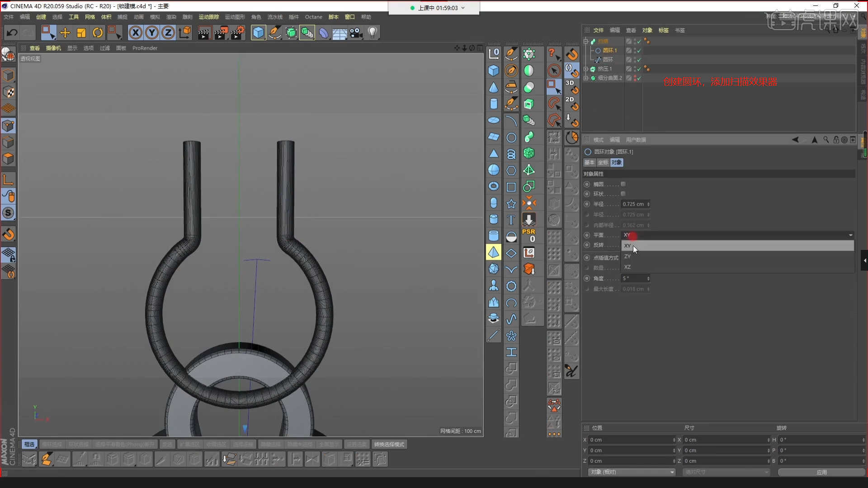Select the Move tool icon
This screenshot has height=488, width=868.
point(65,33)
